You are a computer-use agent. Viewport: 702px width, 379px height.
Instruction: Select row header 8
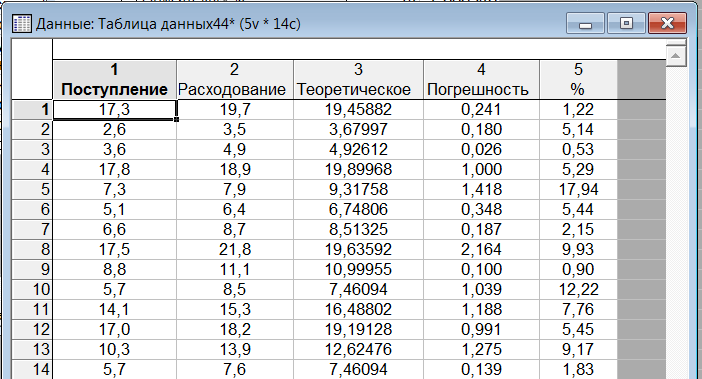[x=32, y=250]
